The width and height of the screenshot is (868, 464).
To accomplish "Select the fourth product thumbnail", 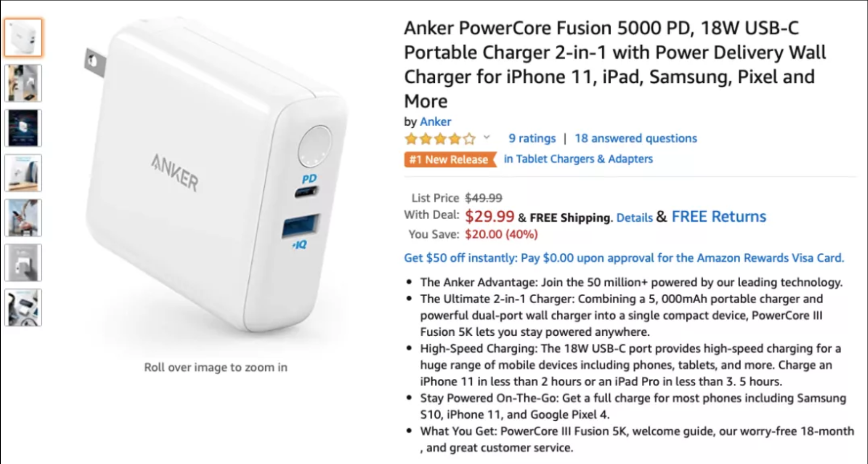I will (x=23, y=173).
